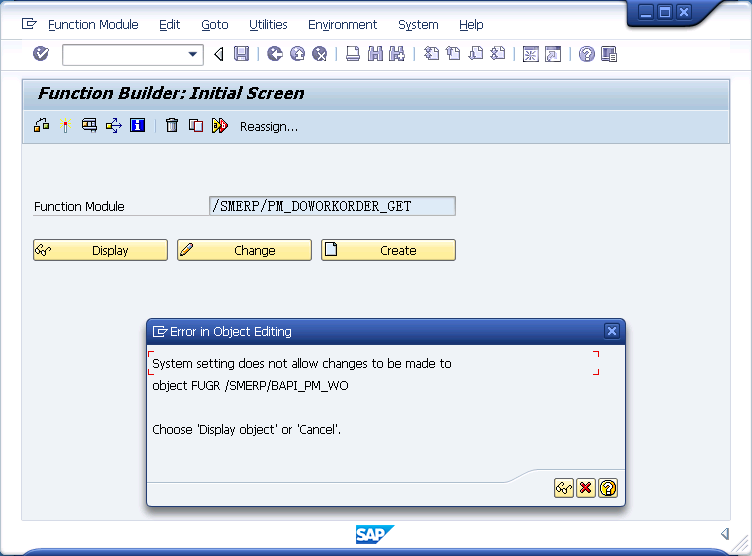Open the System menu
This screenshot has width=752, height=556.
click(418, 24)
